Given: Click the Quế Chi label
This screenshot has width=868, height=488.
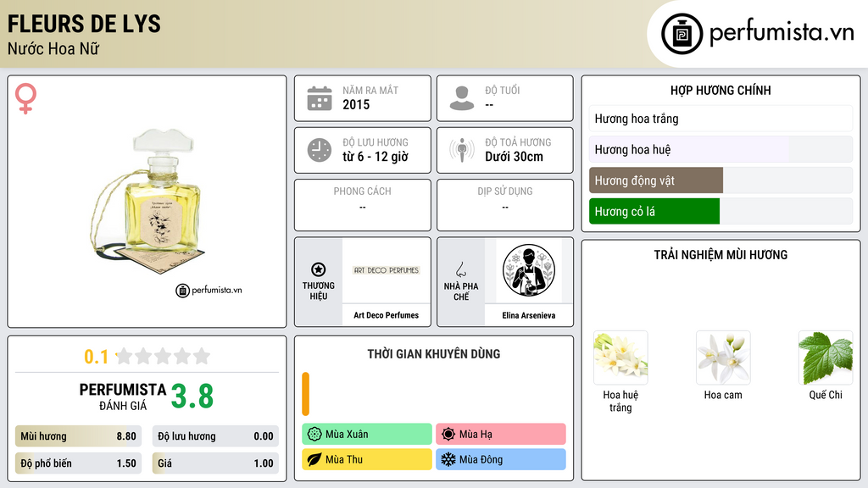Looking at the screenshot, I should click(826, 395).
